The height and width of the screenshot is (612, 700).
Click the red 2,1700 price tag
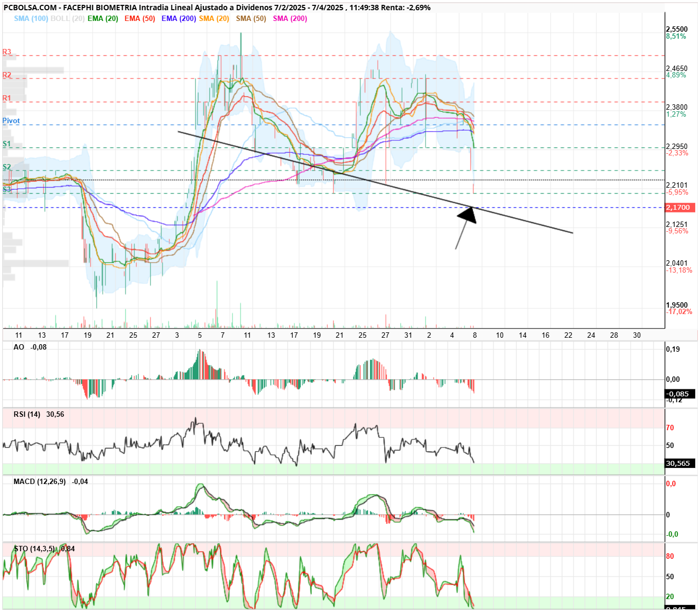coord(681,208)
